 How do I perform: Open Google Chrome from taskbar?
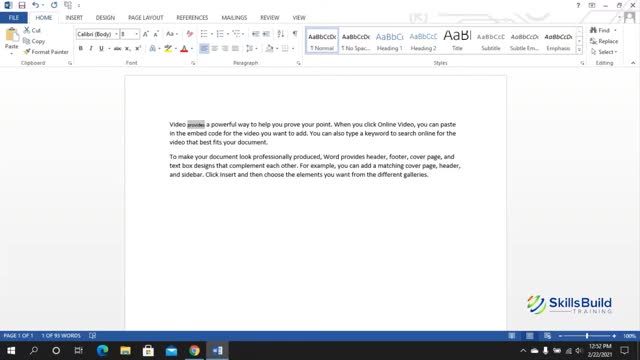pyautogui.click(x=194, y=351)
